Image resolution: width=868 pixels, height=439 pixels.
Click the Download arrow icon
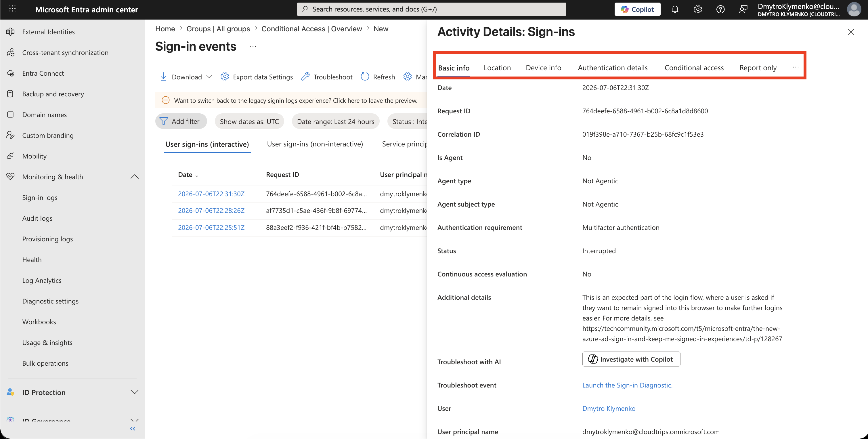tap(163, 77)
